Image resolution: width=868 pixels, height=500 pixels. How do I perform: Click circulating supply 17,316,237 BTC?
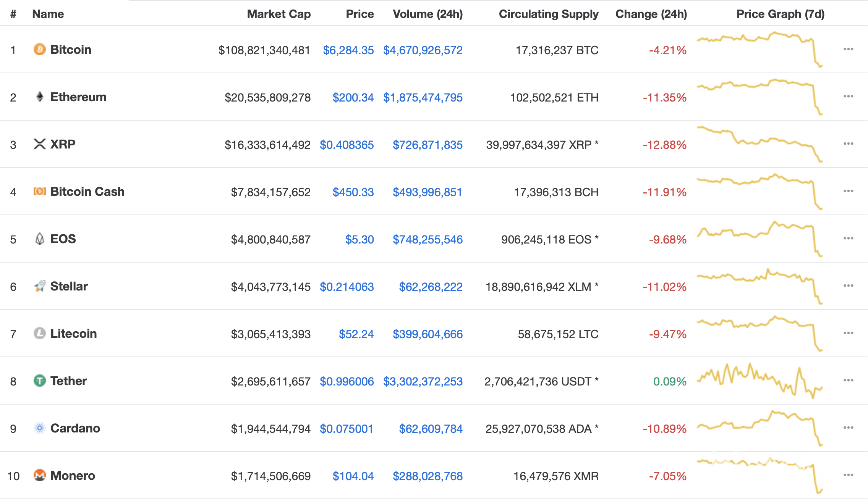point(557,50)
